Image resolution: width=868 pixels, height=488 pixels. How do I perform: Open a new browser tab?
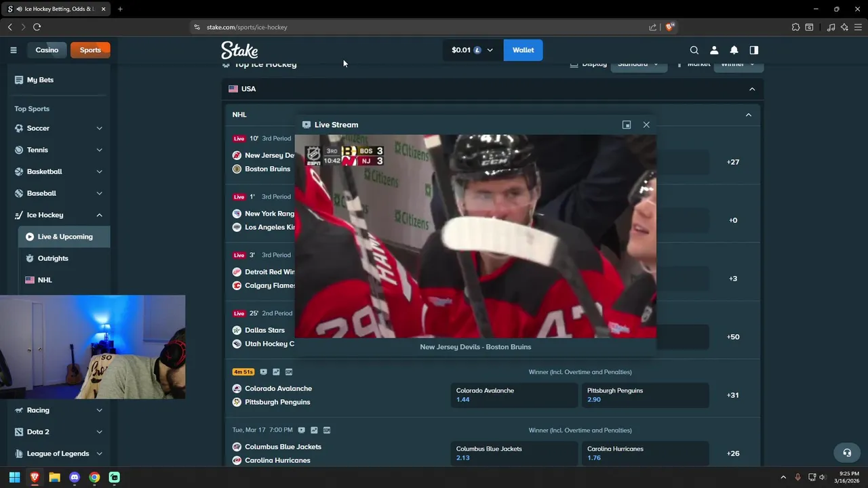[120, 9]
